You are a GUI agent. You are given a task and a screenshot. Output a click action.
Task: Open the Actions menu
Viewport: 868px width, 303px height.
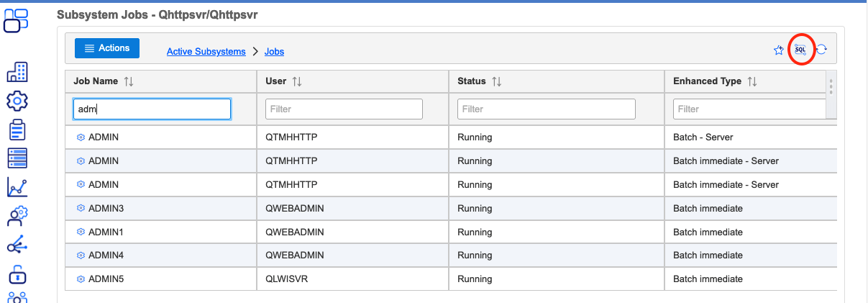(107, 48)
